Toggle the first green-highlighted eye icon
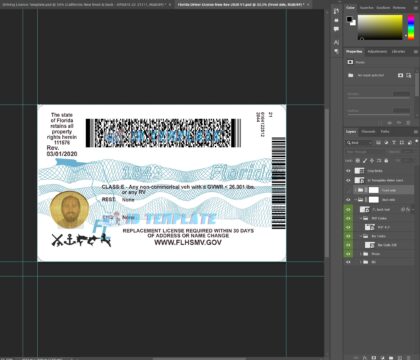420x360 pixels. (348, 210)
